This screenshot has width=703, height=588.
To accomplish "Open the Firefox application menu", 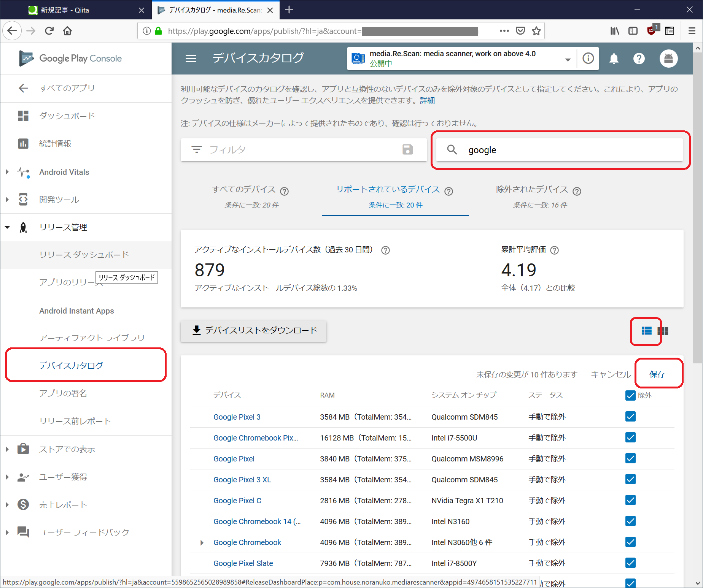I will point(692,31).
